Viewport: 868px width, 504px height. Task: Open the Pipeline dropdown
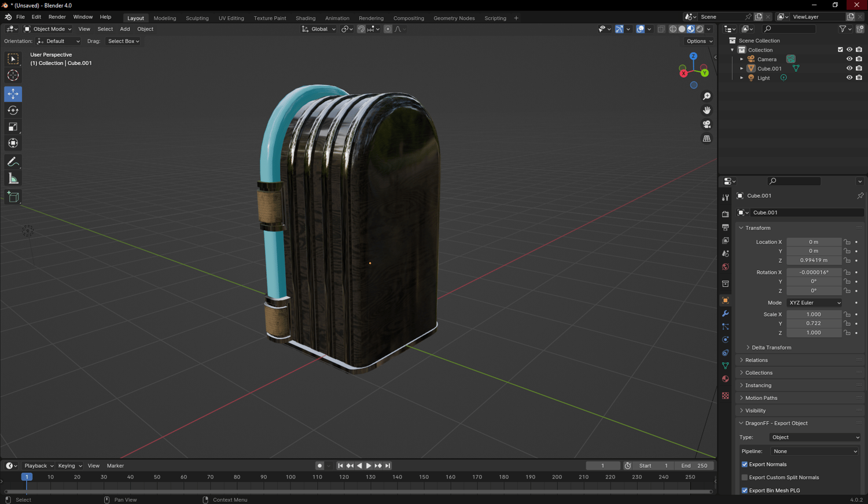[815, 451]
